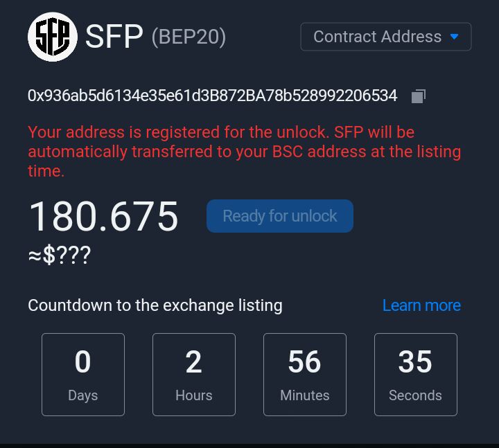Click the SFP token logo
This screenshot has width=499, height=448.
click(x=53, y=37)
